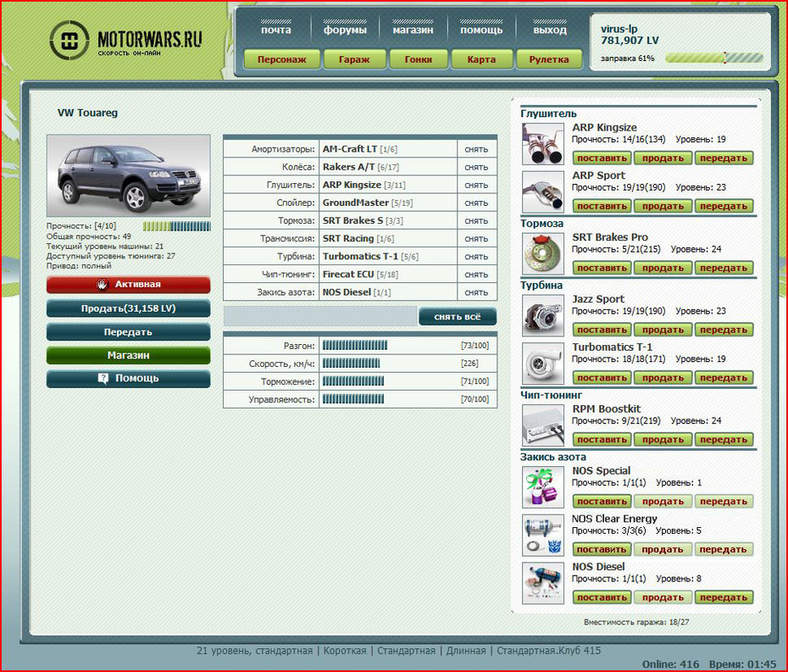Transfer spare NOS Diesel with передать
This screenshot has height=672, width=788.
pyautogui.click(x=724, y=597)
